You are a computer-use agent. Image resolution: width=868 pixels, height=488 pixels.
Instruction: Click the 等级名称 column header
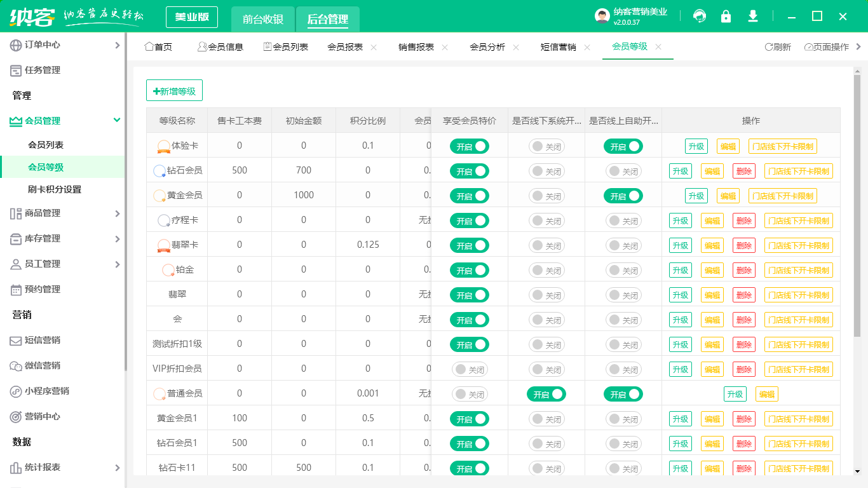[177, 121]
